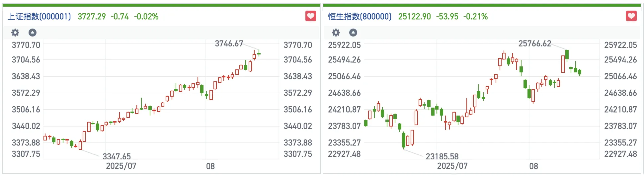The width and height of the screenshot is (644, 176).
Task: Click the 23185.58 low label on 恒生 chart
Action: [442, 156]
